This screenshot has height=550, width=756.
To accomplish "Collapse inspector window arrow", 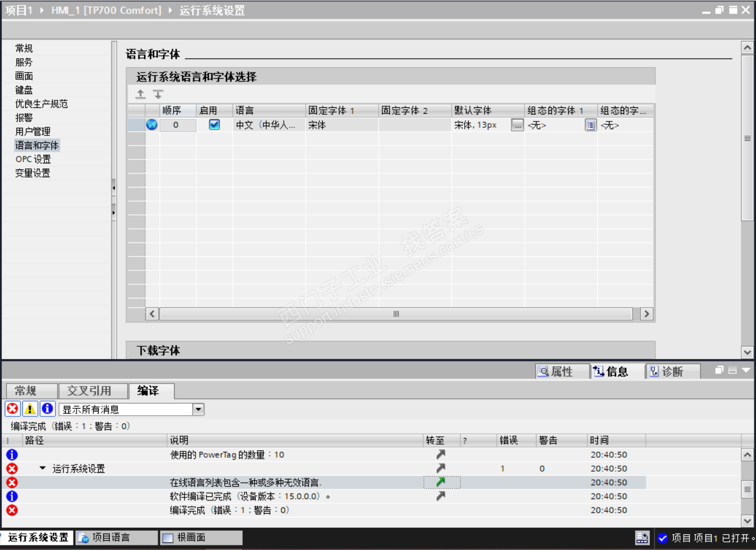I will pyautogui.click(x=745, y=370).
